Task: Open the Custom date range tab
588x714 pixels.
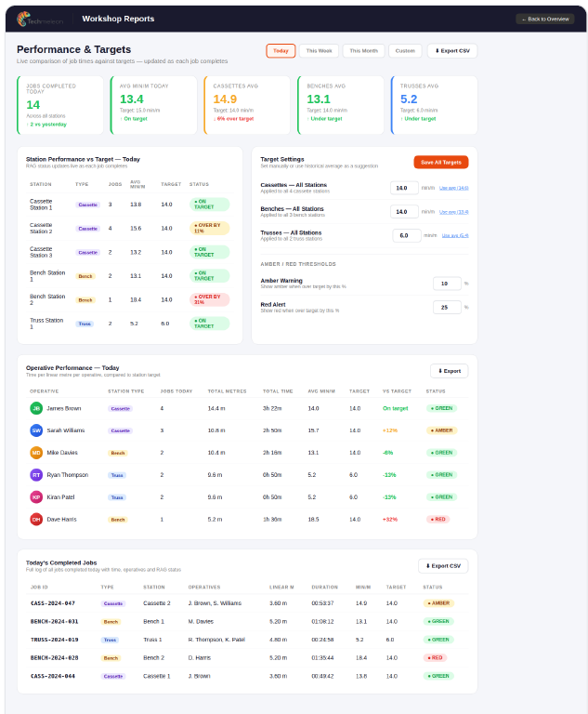Action: click(405, 51)
